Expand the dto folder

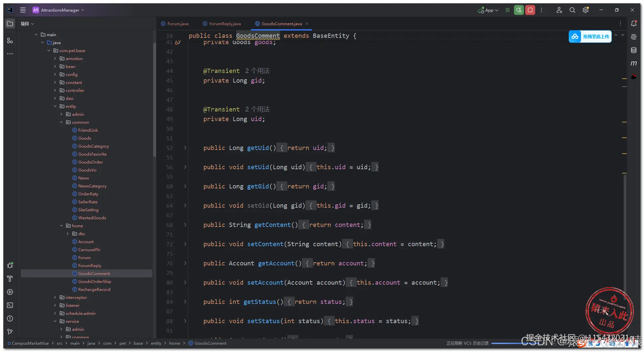(68, 234)
